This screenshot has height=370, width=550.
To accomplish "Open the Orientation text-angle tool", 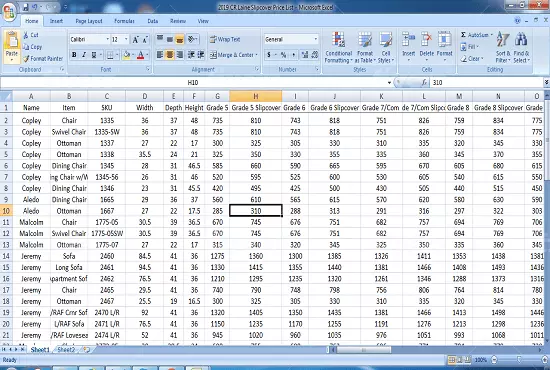I will click(193, 39).
